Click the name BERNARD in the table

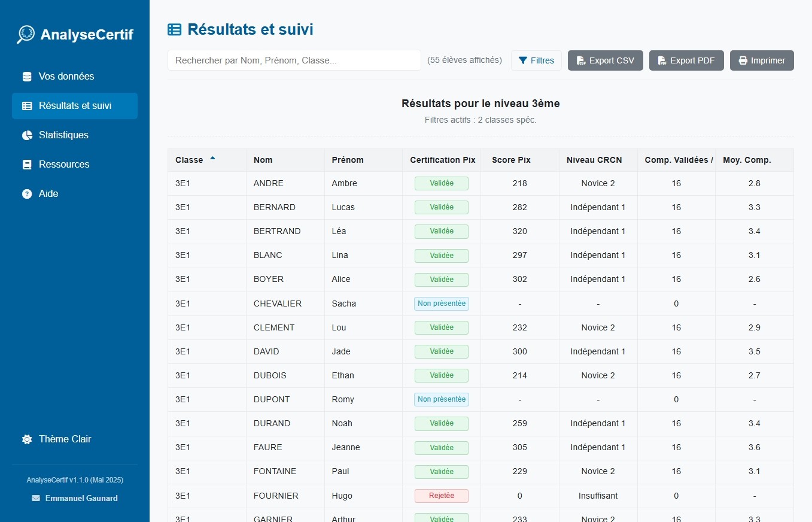point(275,208)
